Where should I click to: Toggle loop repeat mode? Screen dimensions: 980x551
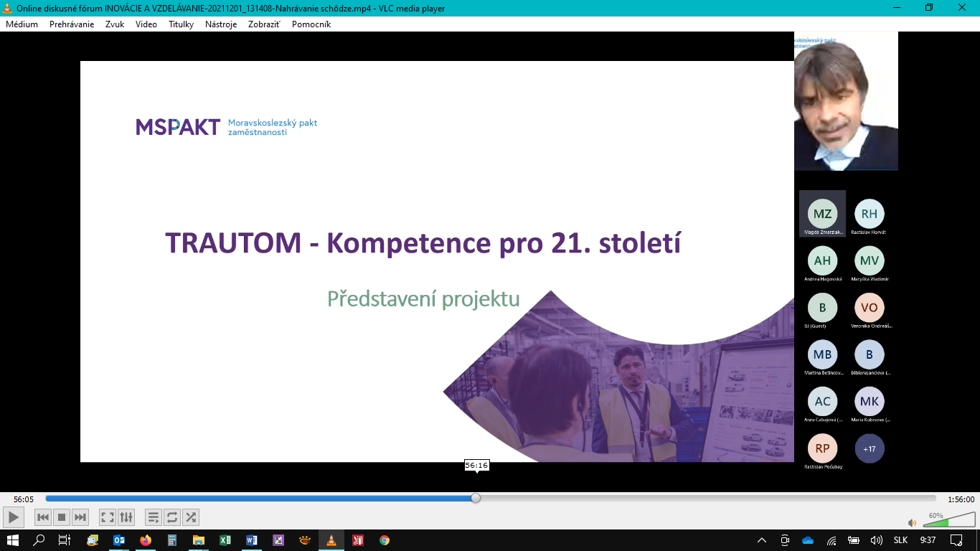(172, 517)
